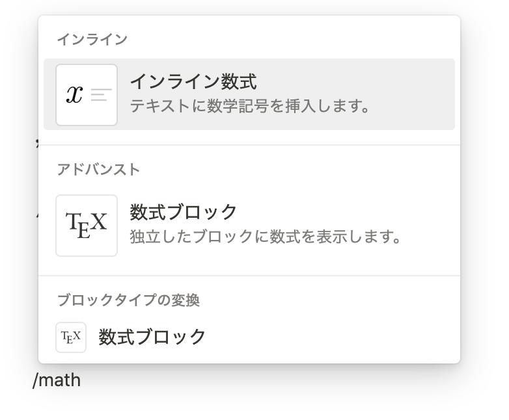The height and width of the screenshot is (420, 509).
Task: Click the large TeX icon under アドバンスト
Action: pos(87,226)
